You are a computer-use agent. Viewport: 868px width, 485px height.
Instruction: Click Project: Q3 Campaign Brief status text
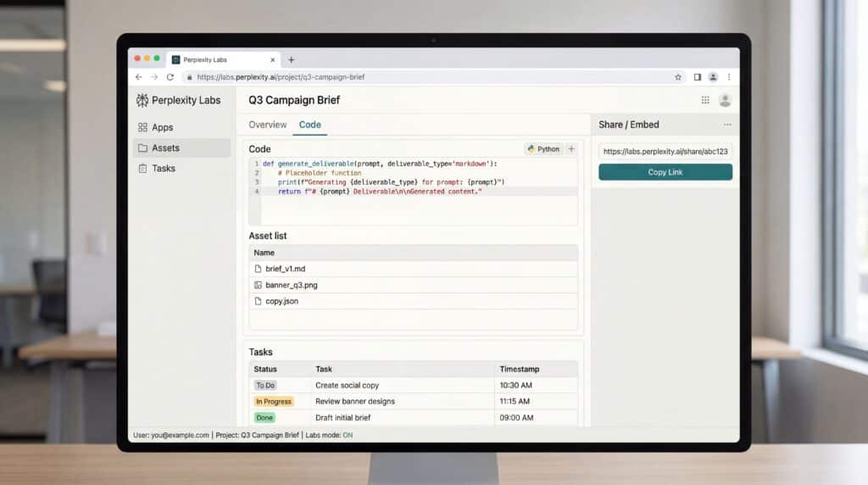coord(257,435)
